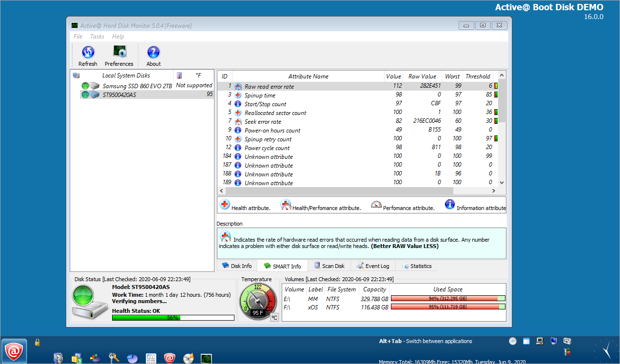Select the Unknown attribute row with ID 184

(x=358, y=156)
